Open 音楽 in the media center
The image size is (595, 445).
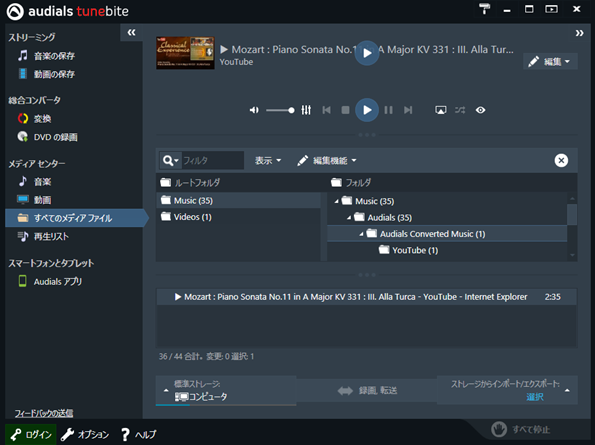[x=34, y=182]
